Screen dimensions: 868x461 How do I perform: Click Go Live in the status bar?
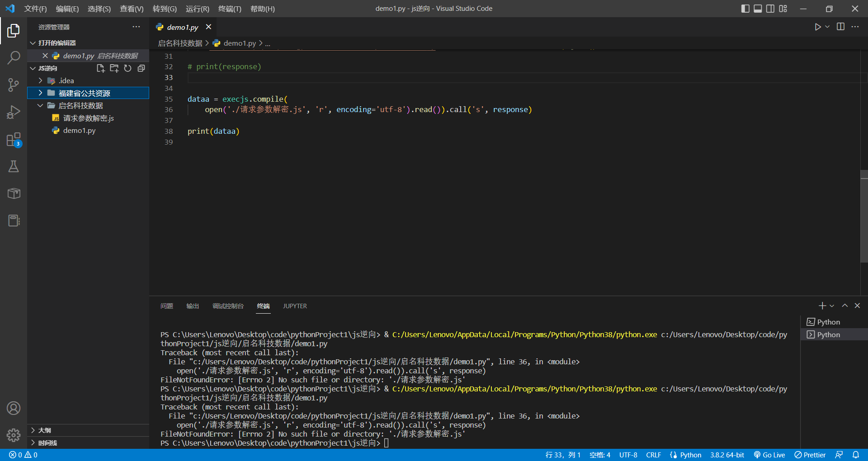769,455
